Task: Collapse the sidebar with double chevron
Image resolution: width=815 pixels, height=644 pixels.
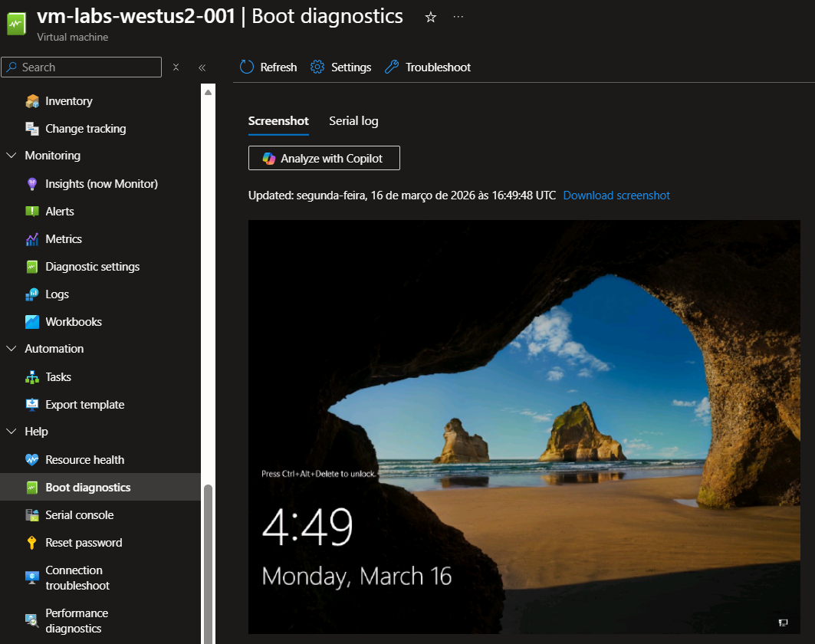Action: click(202, 67)
